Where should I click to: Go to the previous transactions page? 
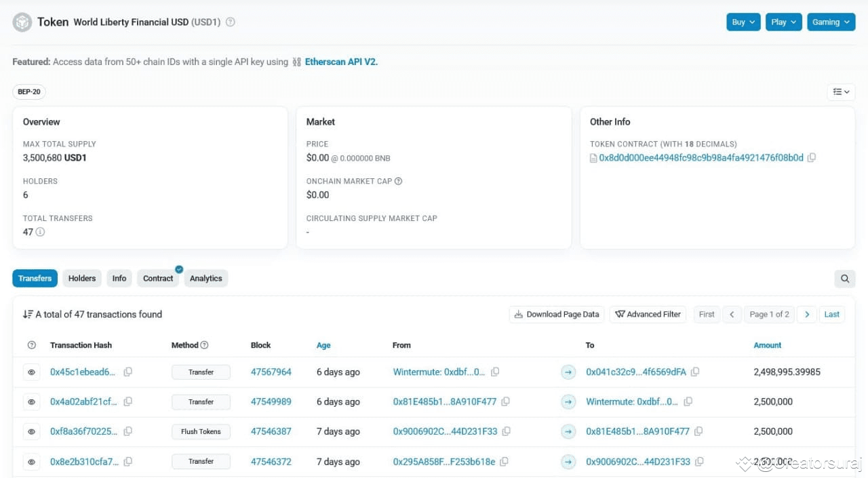(x=732, y=314)
